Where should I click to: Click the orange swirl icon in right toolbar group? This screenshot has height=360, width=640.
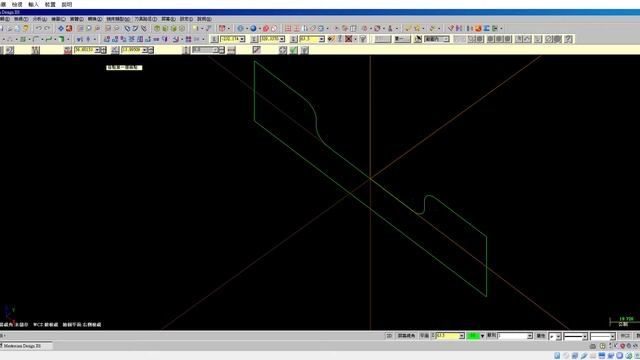tap(478, 28)
